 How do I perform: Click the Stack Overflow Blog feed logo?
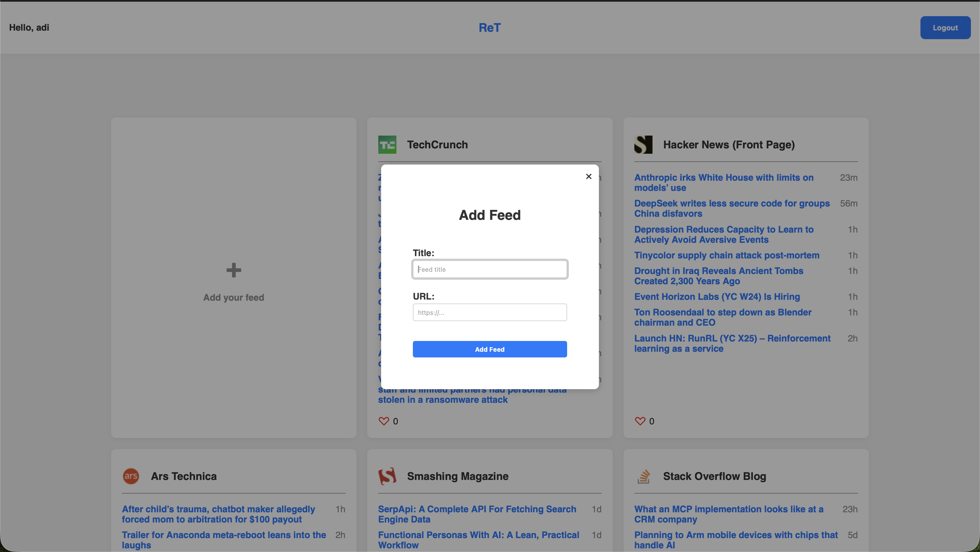[643, 476]
